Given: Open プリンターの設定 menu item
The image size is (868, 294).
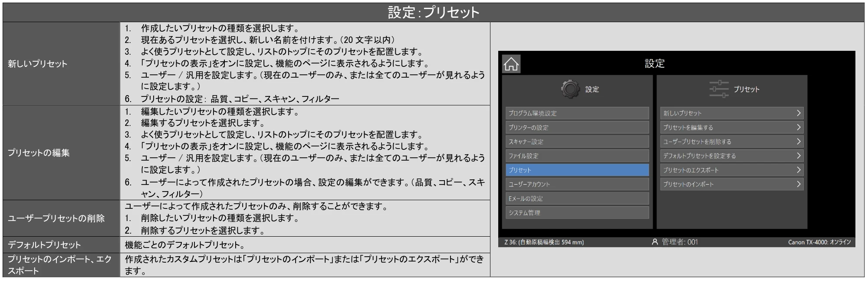Looking at the screenshot, I should pos(577,128).
